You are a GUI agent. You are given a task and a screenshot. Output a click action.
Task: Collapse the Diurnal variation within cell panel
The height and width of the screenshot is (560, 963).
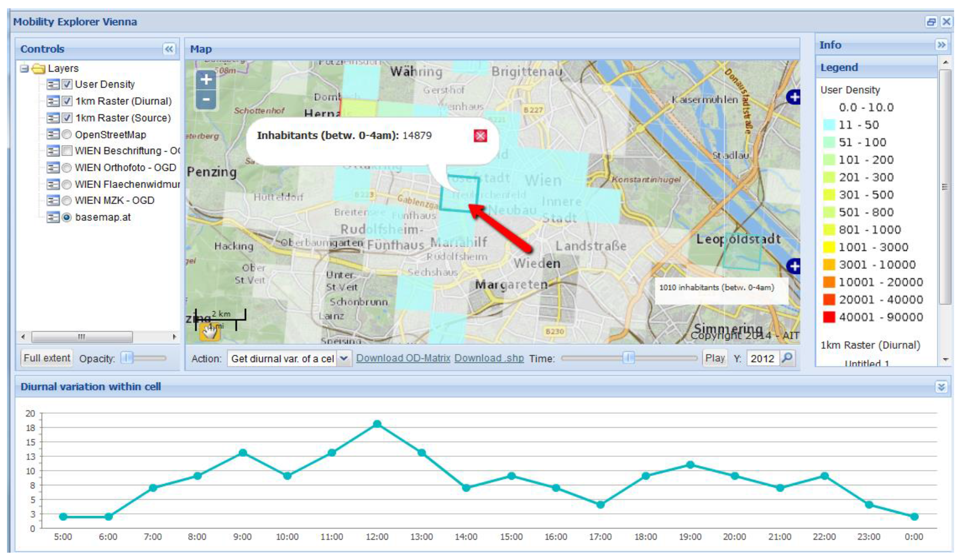[x=941, y=387]
